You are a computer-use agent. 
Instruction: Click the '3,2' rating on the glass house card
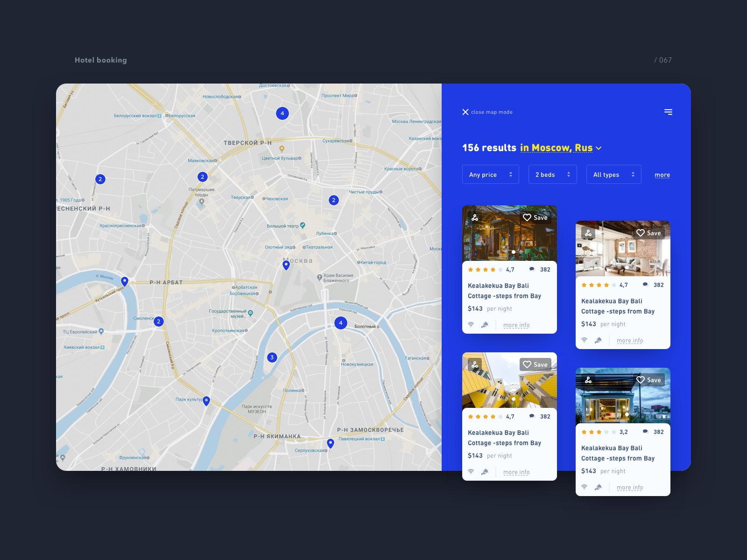(x=624, y=432)
